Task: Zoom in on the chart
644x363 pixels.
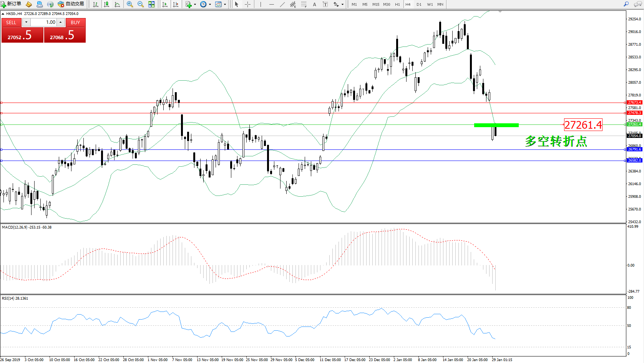Action: 130,4
